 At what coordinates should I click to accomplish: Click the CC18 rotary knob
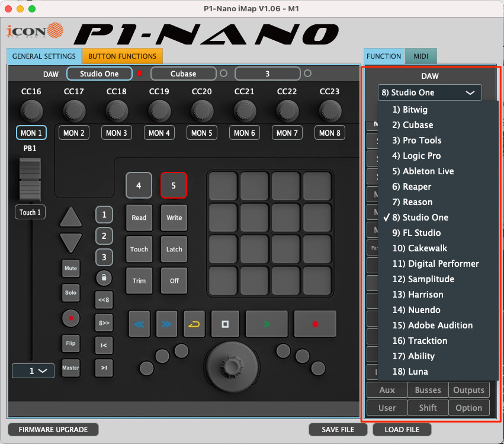point(117,111)
